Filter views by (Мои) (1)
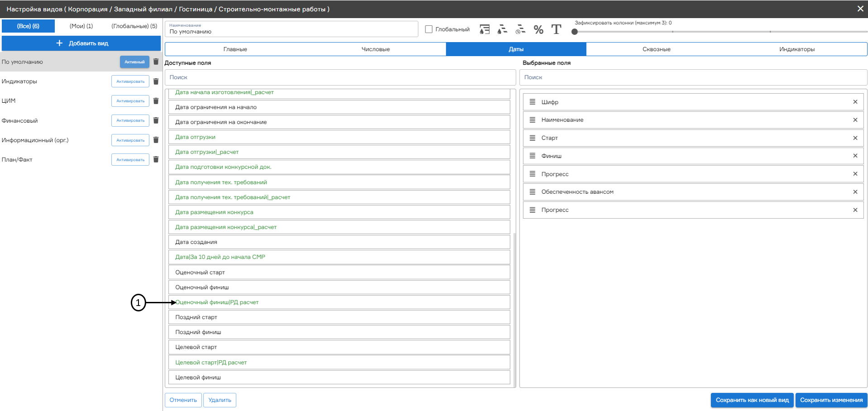This screenshot has width=868, height=411. pos(81,26)
